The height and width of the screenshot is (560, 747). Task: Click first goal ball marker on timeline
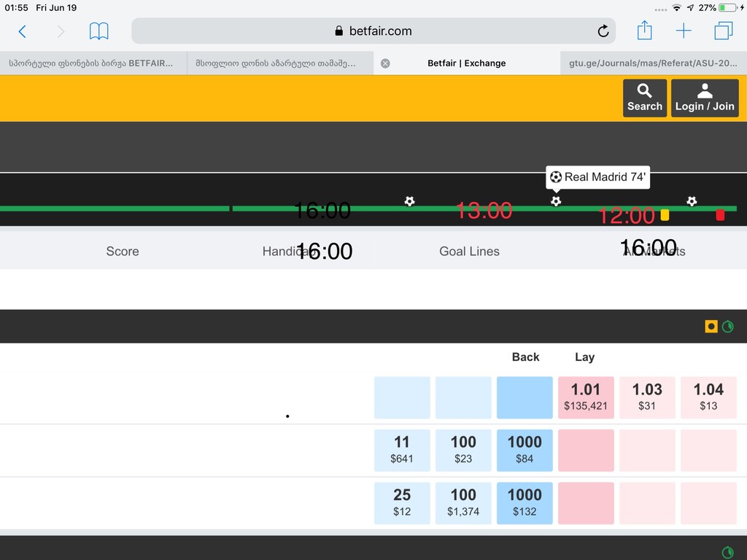(409, 201)
